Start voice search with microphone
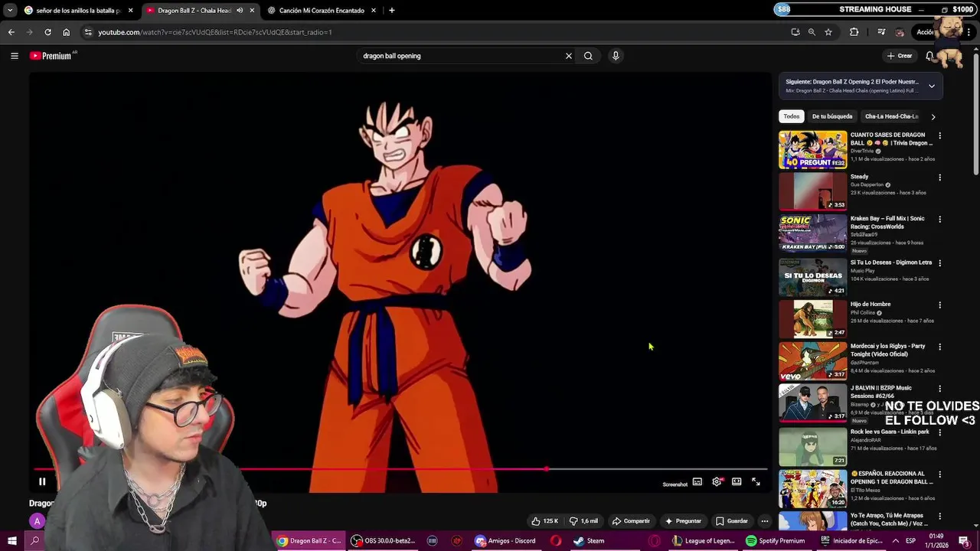Image resolution: width=980 pixels, height=551 pixels. [x=616, y=56]
